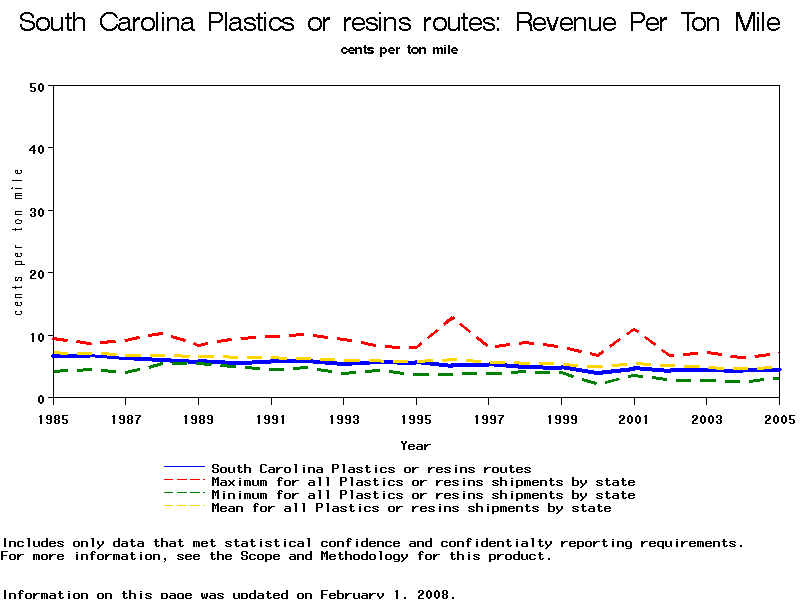800x600 pixels.
Task: Click the blue legend line swatch
Action: pos(184,468)
